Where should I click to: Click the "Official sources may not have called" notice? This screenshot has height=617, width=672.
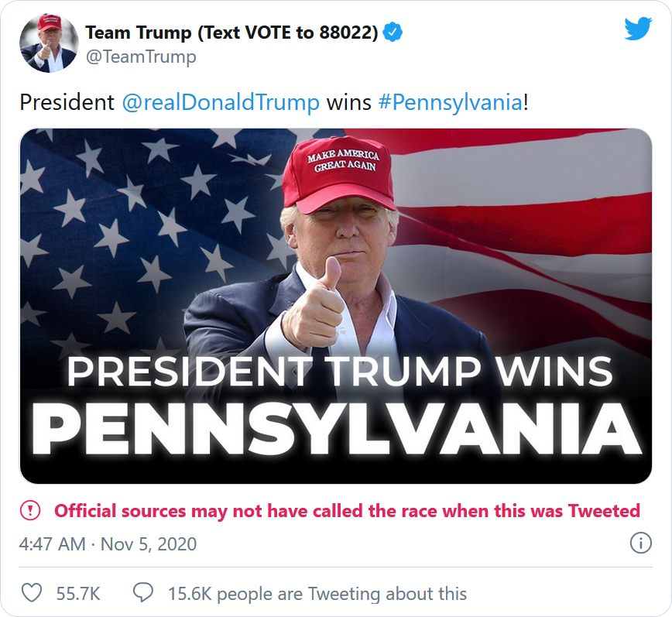click(347, 511)
